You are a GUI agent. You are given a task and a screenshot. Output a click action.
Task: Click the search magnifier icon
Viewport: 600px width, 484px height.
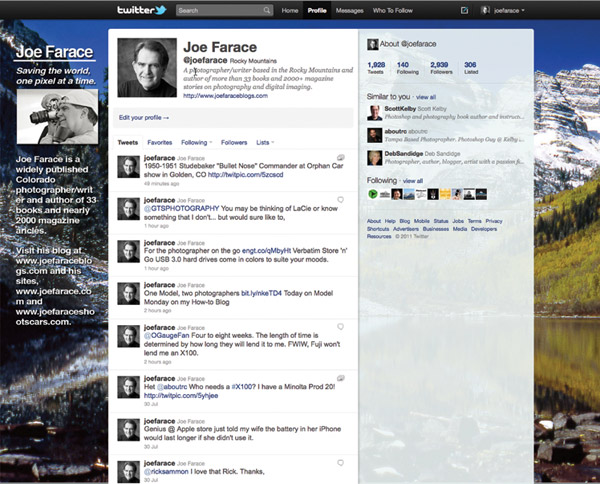(267, 10)
